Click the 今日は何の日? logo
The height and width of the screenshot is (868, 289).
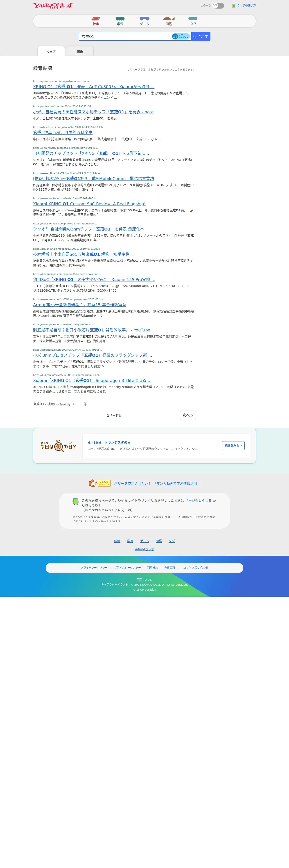58,446
